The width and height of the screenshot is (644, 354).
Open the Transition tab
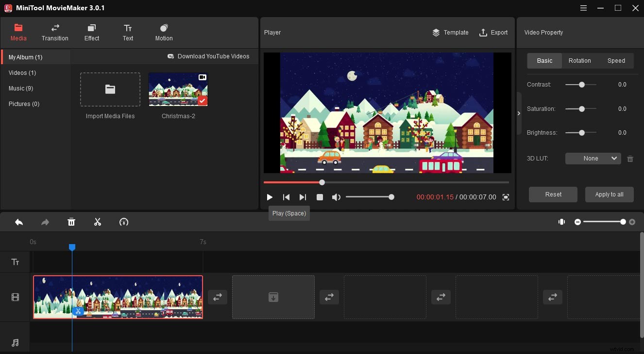pyautogui.click(x=55, y=33)
